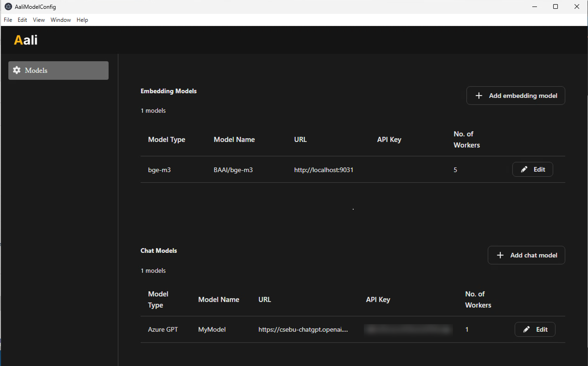Open the Help menu
The height and width of the screenshot is (366, 588).
(82, 20)
